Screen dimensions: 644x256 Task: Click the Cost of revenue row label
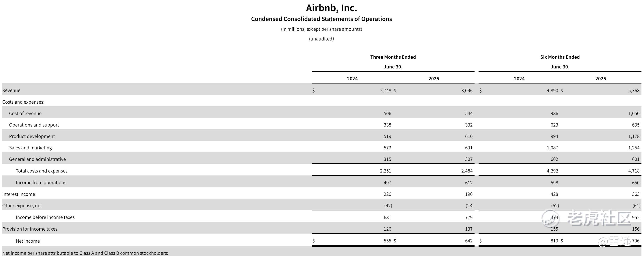pyautogui.click(x=25, y=113)
